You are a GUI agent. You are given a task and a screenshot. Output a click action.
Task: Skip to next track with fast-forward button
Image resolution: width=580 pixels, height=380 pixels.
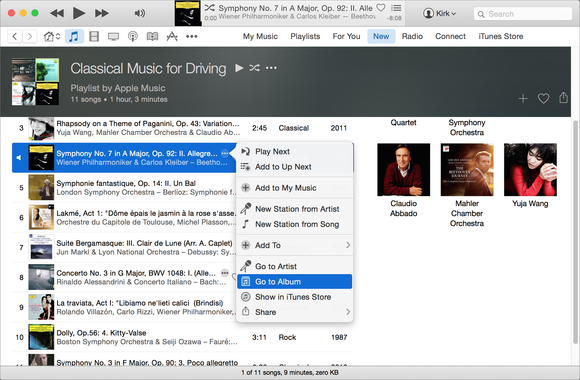point(101,13)
